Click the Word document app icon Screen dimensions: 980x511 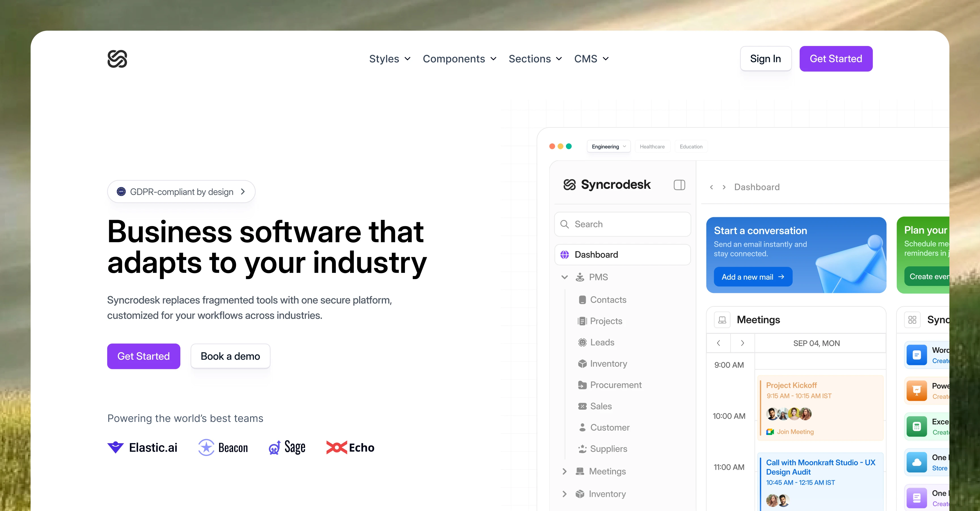pos(916,355)
